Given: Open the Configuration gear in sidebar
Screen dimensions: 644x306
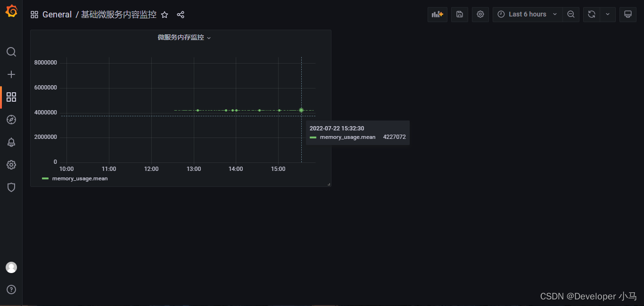Looking at the screenshot, I should pos(11,165).
